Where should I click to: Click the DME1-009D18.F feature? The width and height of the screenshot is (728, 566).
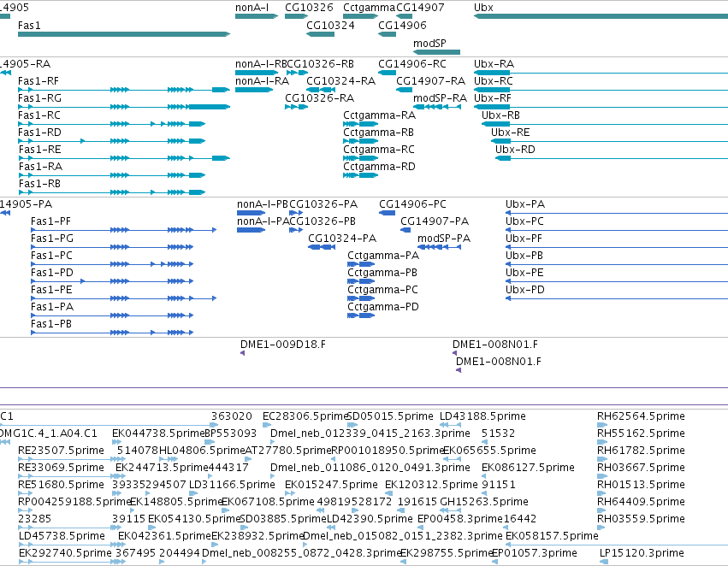242,353
